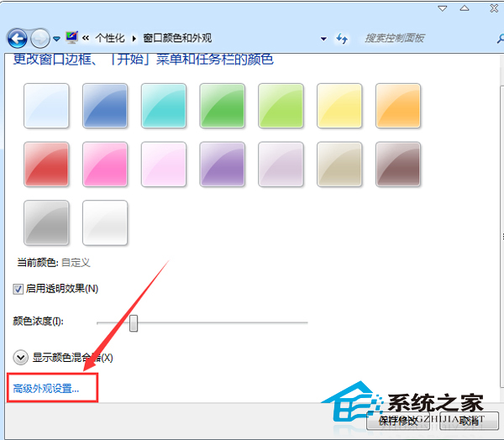Image resolution: width=504 pixels, height=440 pixels.
Task: Select the Sky light-blue color swatch
Action: tap(46, 106)
